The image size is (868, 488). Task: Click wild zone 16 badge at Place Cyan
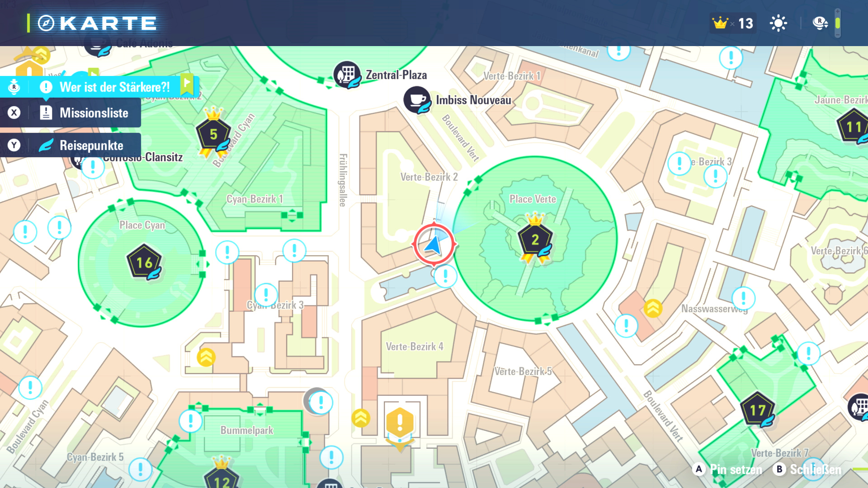pyautogui.click(x=144, y=262)
